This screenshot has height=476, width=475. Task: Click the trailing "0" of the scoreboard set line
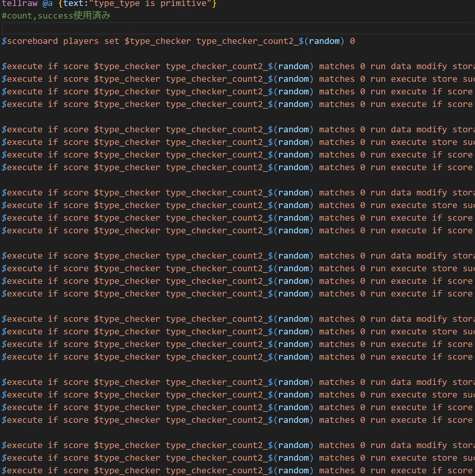[x=352, y=41]
